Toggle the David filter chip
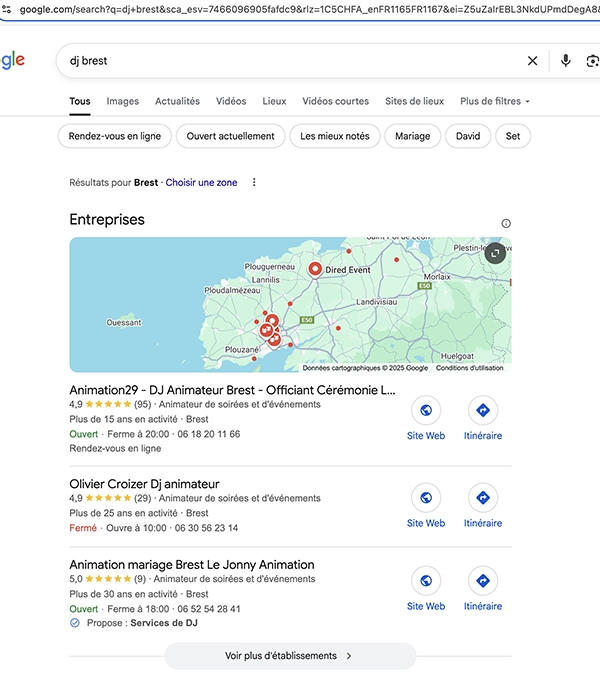The width and height of the screenshot is (600, 700). [468, 136]
